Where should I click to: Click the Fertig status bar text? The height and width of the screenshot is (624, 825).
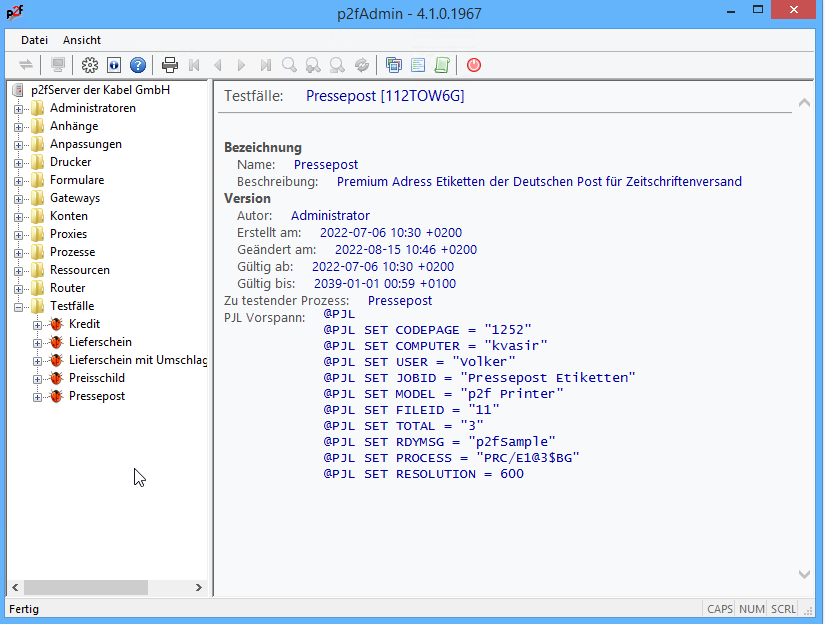(24, 609)
